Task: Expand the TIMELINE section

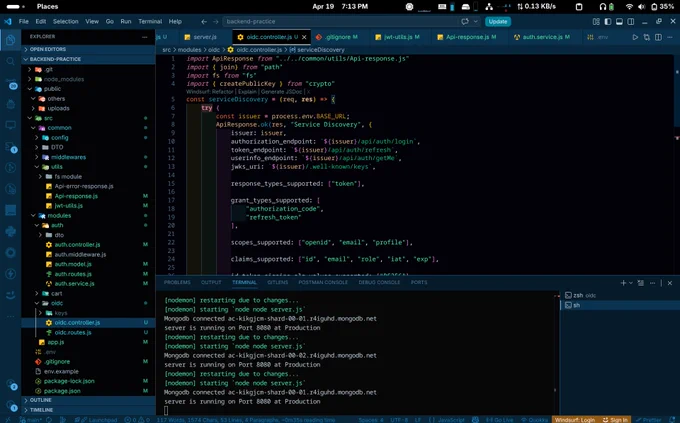Action: pyautogui.click(x=88, y=410)
